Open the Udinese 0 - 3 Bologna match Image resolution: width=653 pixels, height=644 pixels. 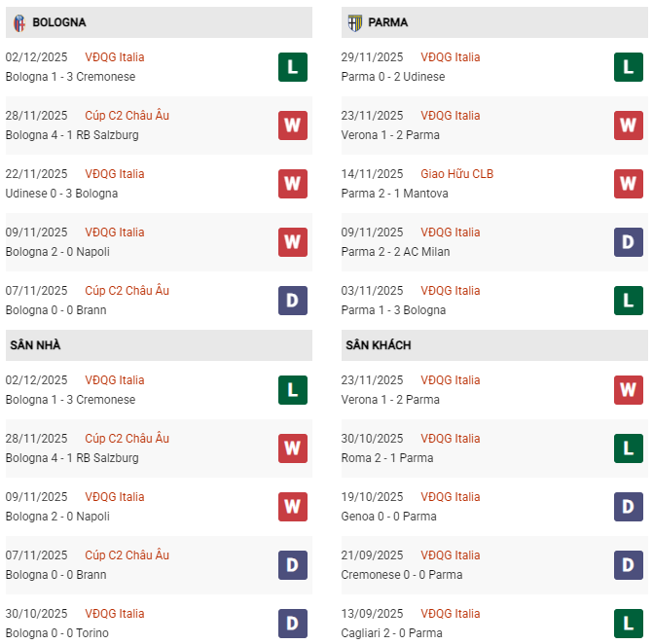tap(61, 194)
